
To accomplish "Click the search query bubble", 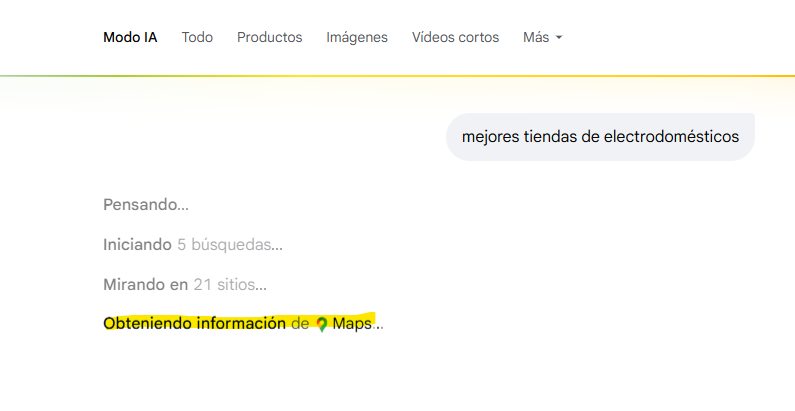I will click(x=600, y=137).
